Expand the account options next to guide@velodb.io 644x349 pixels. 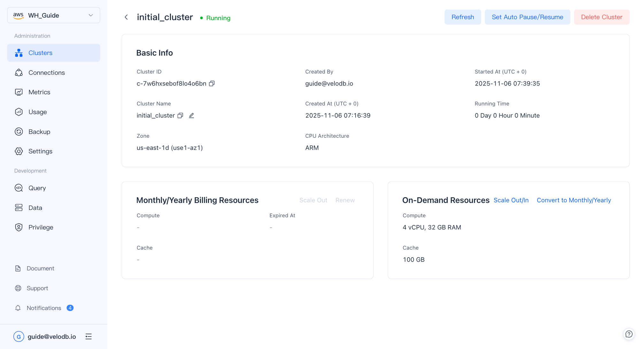[88, 336]
